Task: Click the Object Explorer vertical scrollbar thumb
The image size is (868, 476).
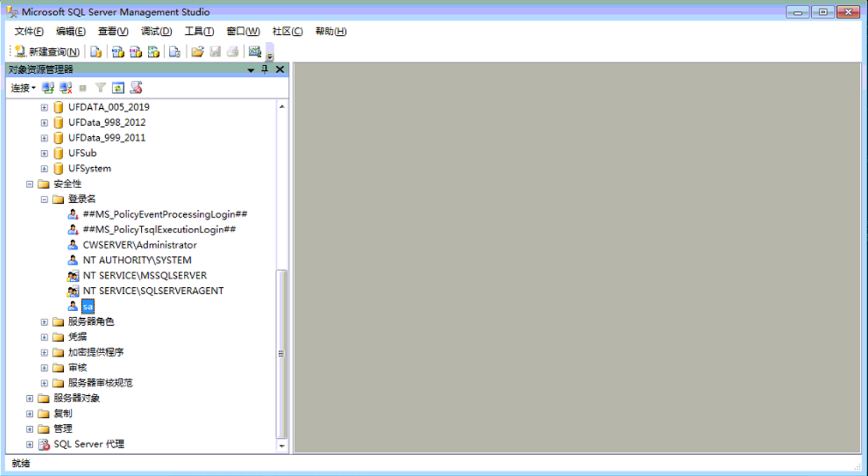Action: pos(282,354)
